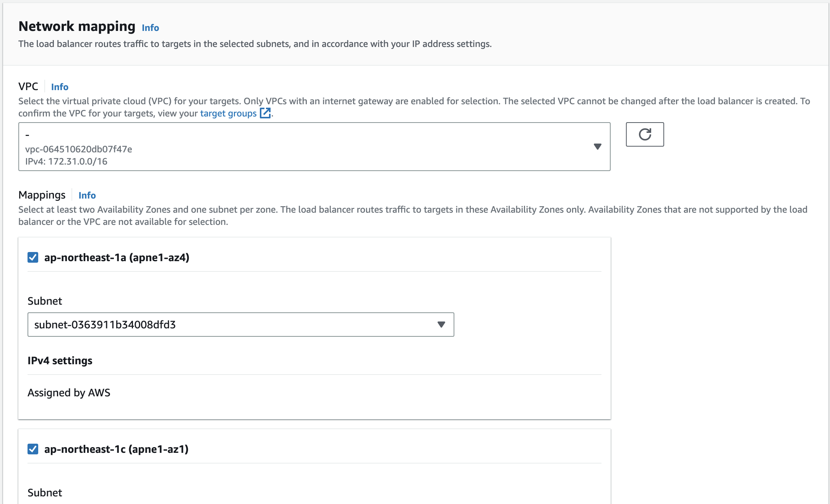Open Info link next to Mappings label

tap(87, 195)
